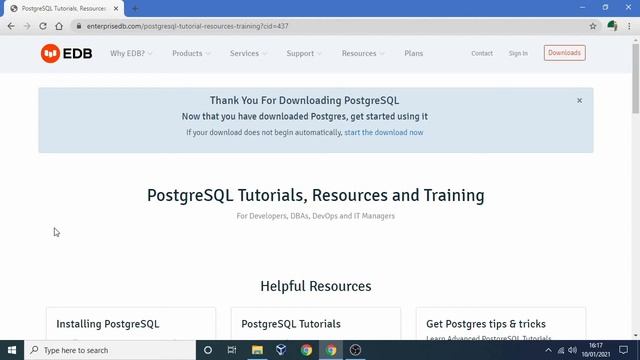Switch to the active Chrome taskbar icon
This screenshot has height=360, width=640.
[x=331, y=350]
